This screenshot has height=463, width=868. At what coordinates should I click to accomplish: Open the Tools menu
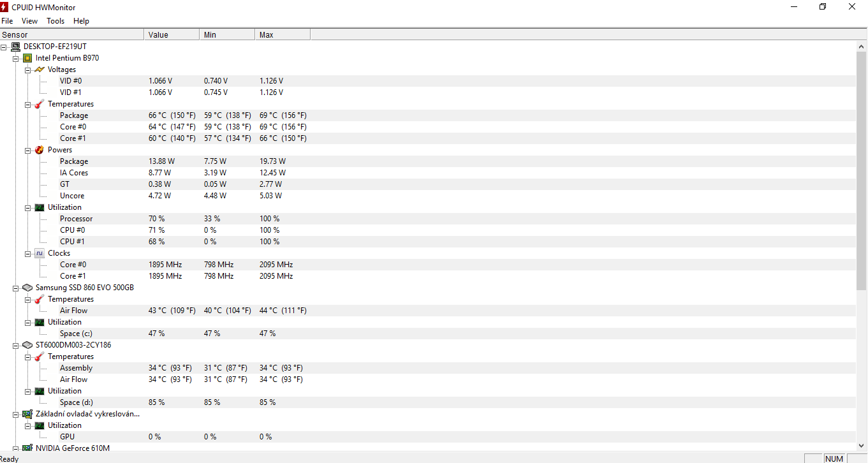(x=55, y=21)
